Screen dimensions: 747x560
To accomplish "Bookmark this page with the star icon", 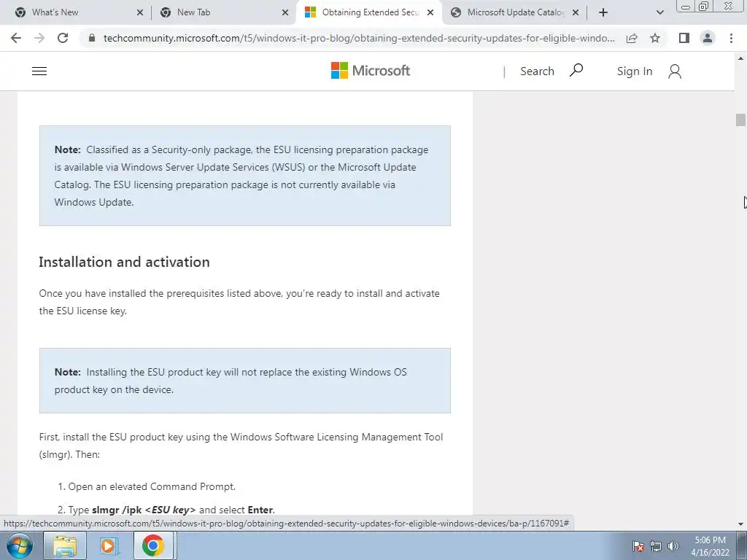I will coord(655,38).
